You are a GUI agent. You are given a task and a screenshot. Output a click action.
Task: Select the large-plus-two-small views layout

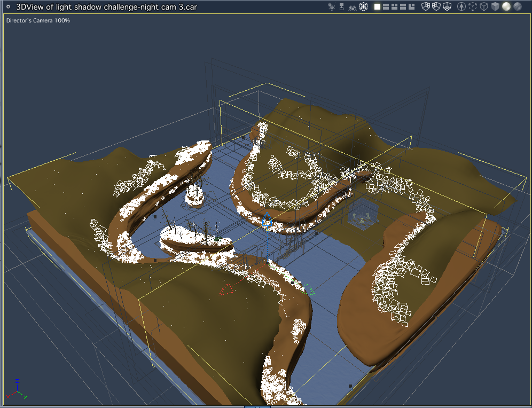tap(412, 6)
